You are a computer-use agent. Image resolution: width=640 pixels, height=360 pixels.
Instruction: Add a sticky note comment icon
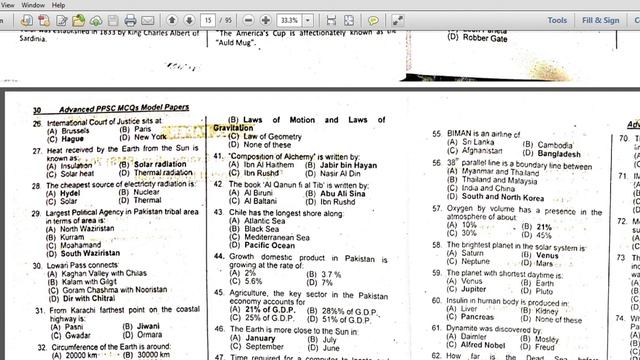click(373, 20)
